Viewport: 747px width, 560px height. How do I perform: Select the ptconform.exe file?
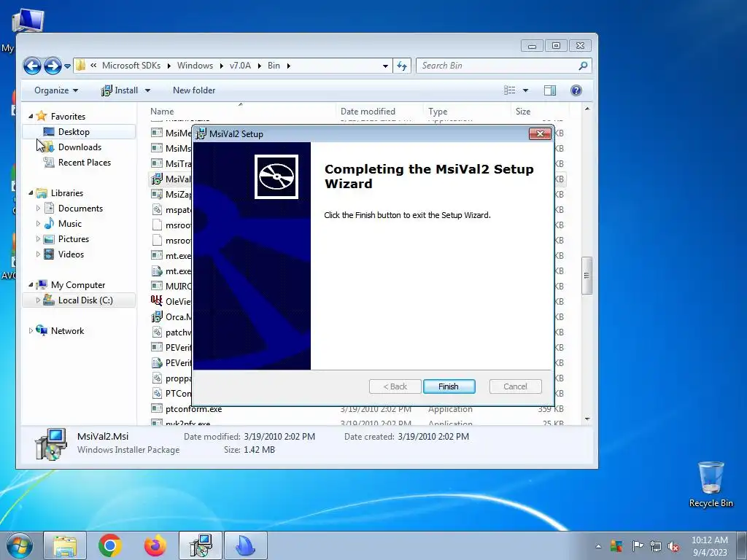click(193, 409)
